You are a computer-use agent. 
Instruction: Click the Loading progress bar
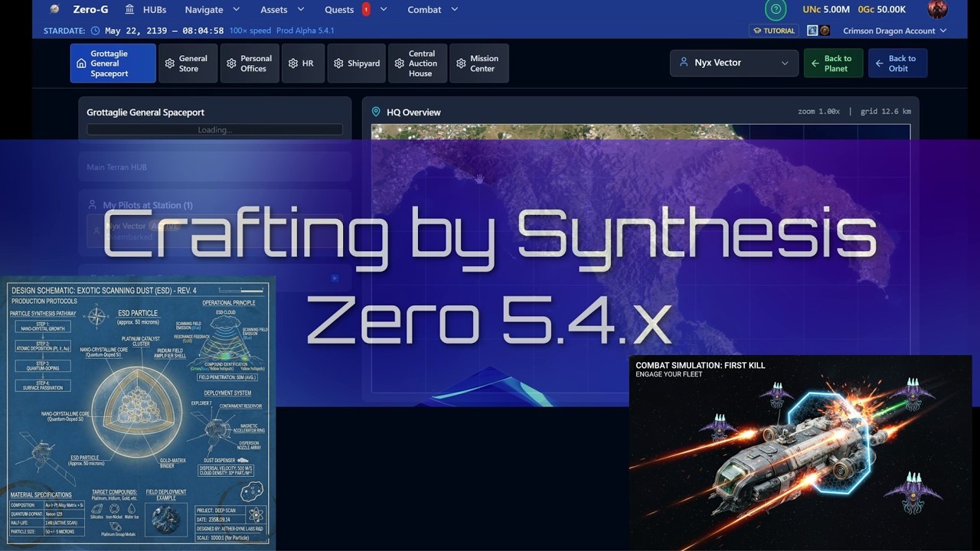pyautogui.click(x=214, y=130)
